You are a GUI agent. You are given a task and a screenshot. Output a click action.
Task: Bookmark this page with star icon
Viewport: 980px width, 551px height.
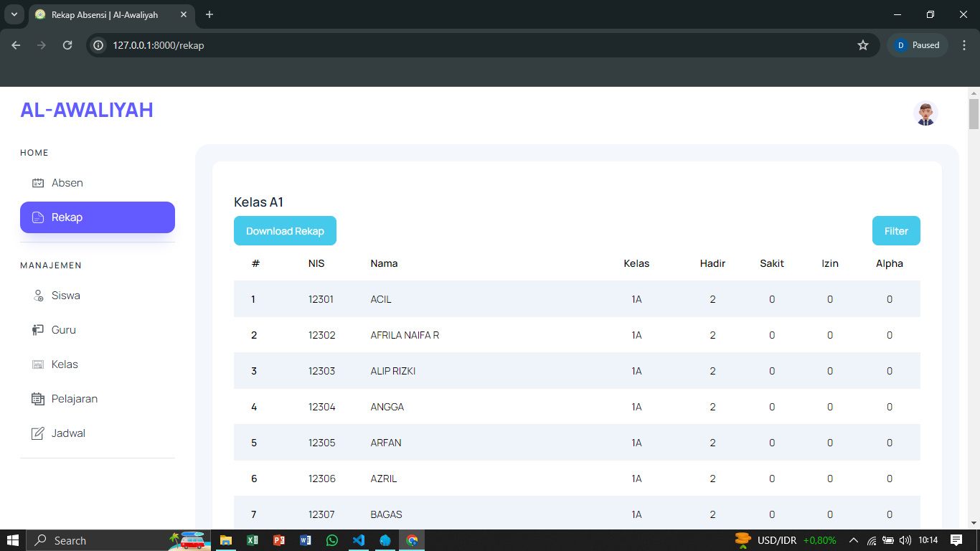coord(863,45)
